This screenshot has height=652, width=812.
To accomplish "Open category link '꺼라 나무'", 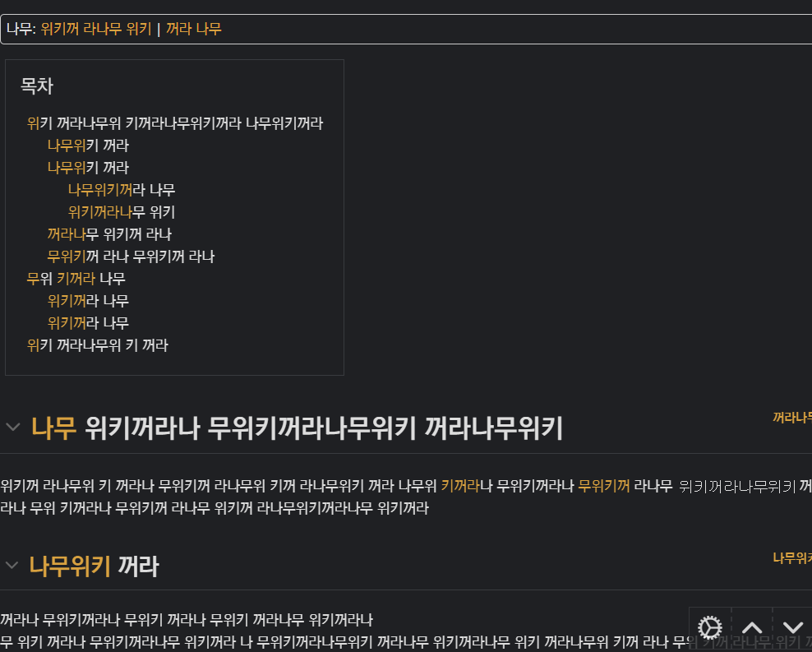I will click(x=194, y=29).
